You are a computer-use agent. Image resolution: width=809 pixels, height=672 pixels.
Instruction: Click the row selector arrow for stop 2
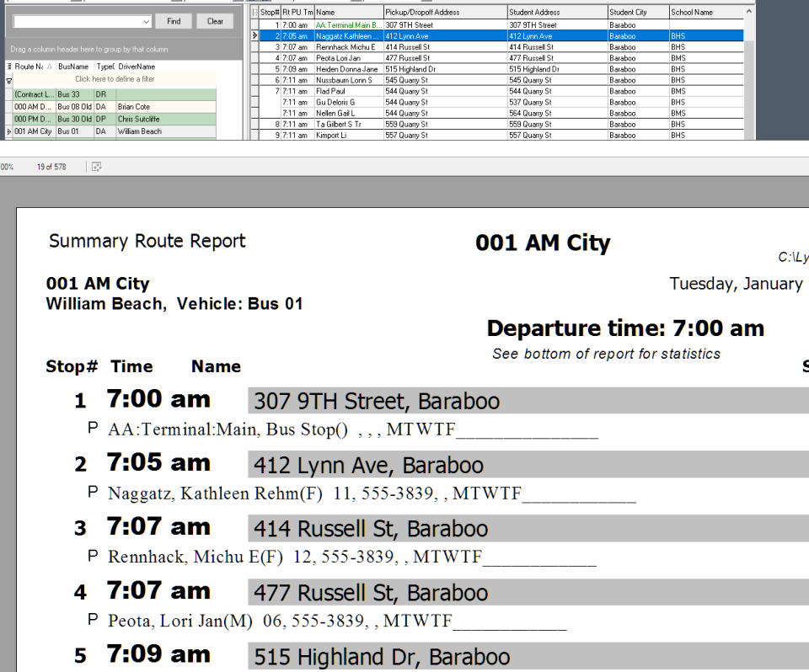[255, 36]
